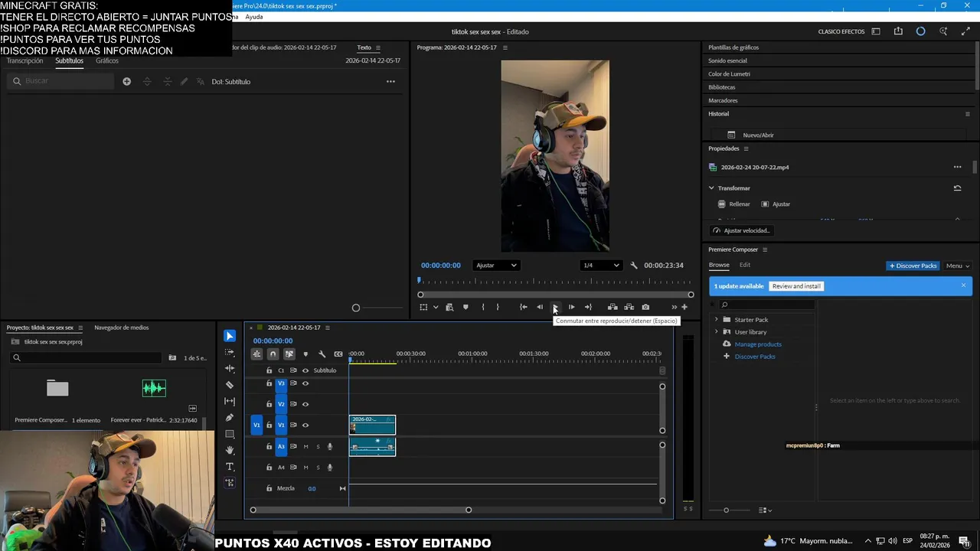Open the Color de Lumetri panel
This screenshot has height=551, width=980.
coord(730,74)
